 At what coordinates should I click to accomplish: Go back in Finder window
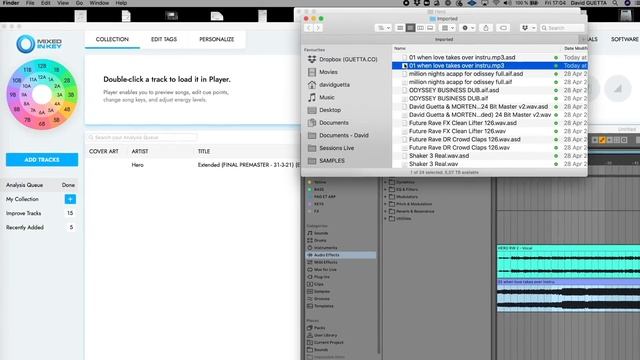[x=309, y=28]
